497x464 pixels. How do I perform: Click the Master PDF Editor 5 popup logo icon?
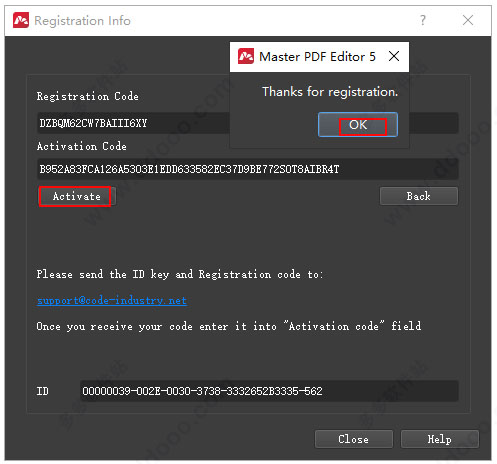click(246, 56)
